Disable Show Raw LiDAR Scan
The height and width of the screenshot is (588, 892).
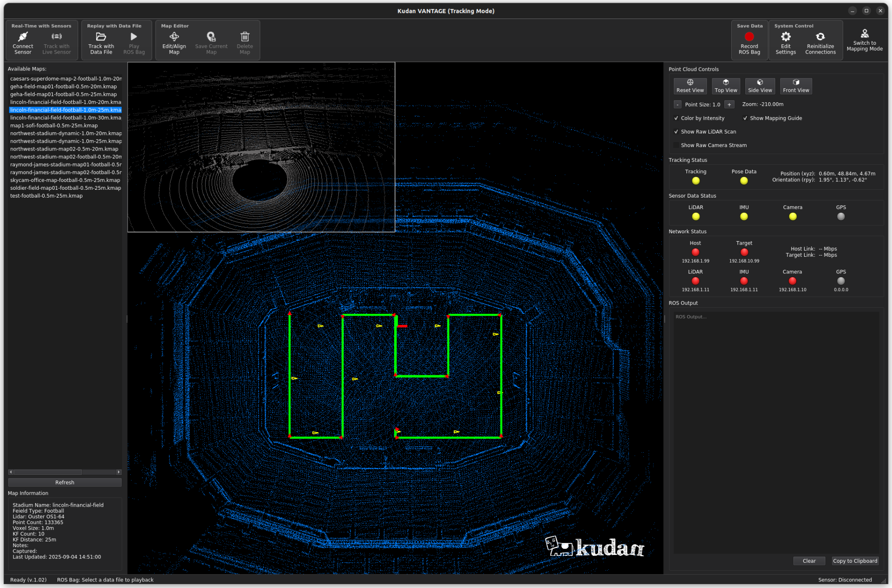pos(676,131)
